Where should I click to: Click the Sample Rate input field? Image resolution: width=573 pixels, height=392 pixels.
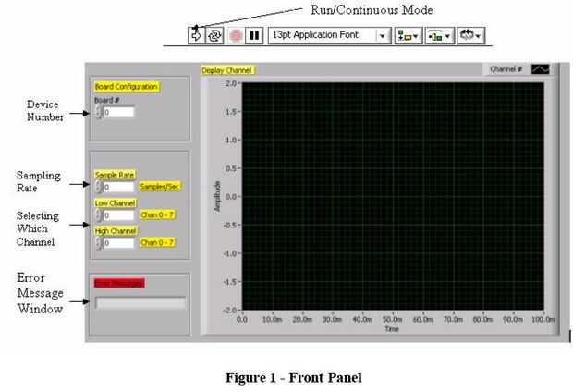coord(119,187)
